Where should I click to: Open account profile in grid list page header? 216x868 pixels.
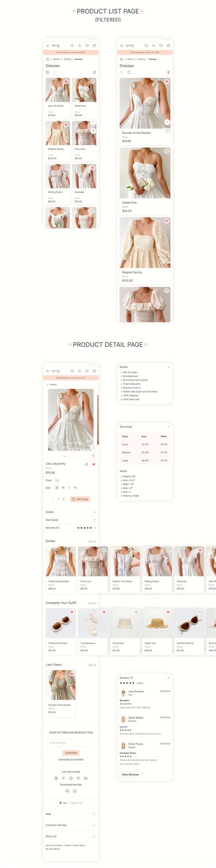pyautogui.click(x=79, y=46)
